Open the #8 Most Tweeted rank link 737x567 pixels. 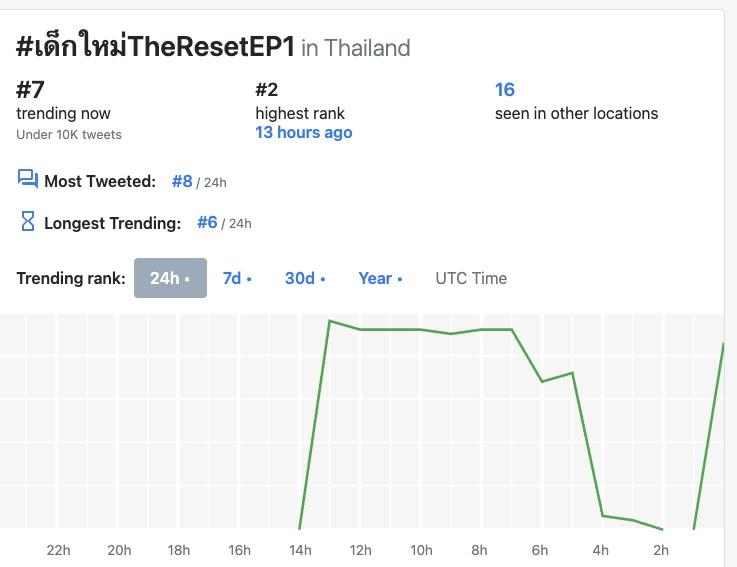tap(182, 181)
